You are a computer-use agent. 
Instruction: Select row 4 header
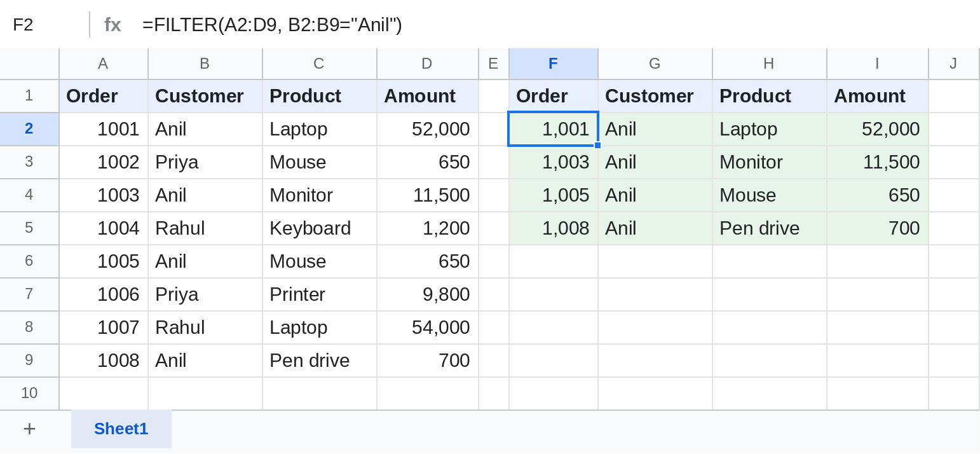click(29, 195)
